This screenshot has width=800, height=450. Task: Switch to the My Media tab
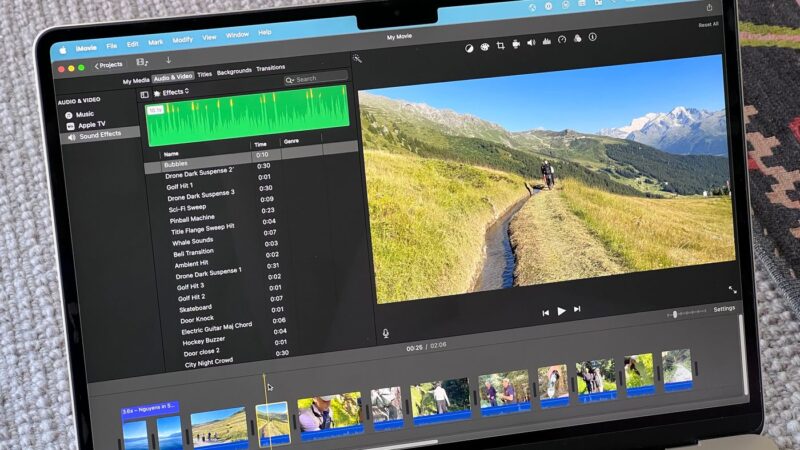136,81
